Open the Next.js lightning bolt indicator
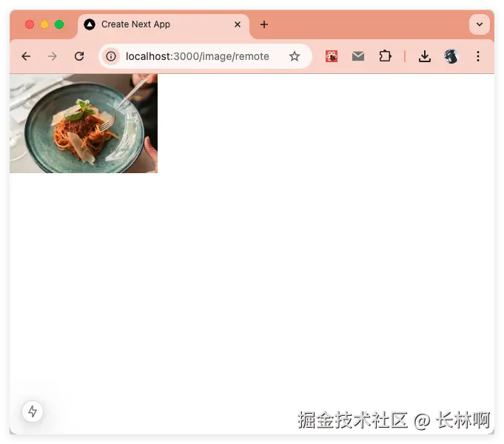 point(33,411)
